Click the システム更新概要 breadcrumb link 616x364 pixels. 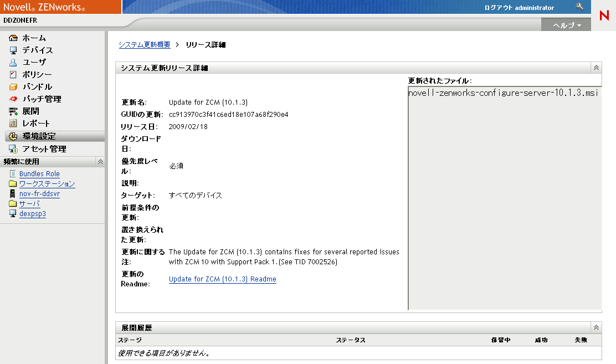[x=145, y=45]
